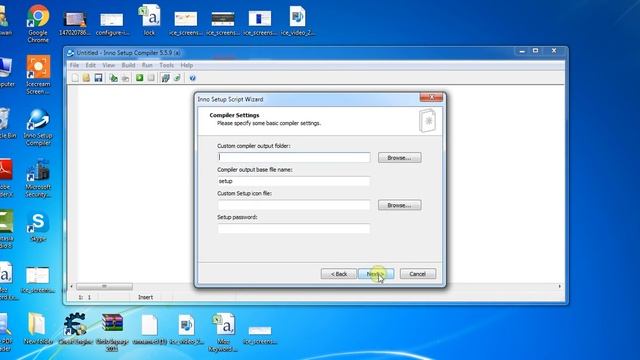640x360 pixels.
Task: Click the greyed Pause toolbar icon
Action: pyautogui.click(x=151, y=78)
